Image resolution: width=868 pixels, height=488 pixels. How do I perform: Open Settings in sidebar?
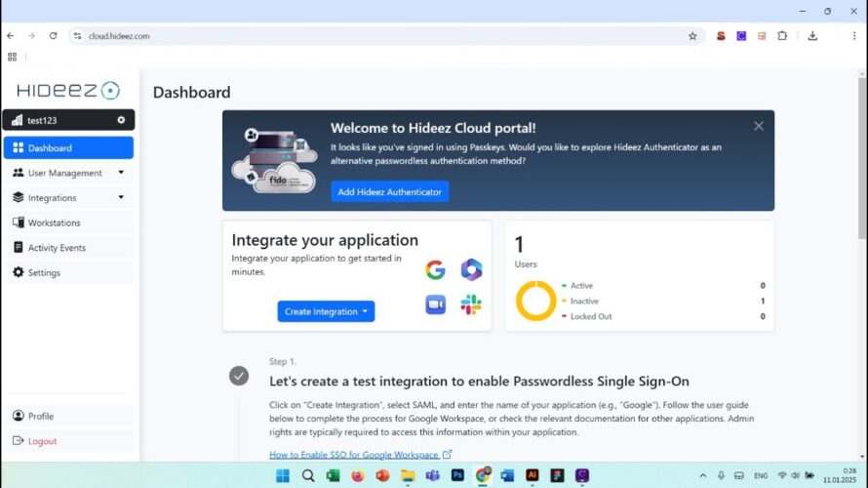click(68, 272)
